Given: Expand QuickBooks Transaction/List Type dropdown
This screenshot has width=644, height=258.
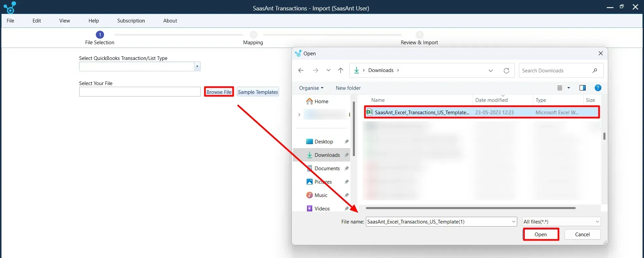Looking at the screenshot, I should [x=197, y=67].
